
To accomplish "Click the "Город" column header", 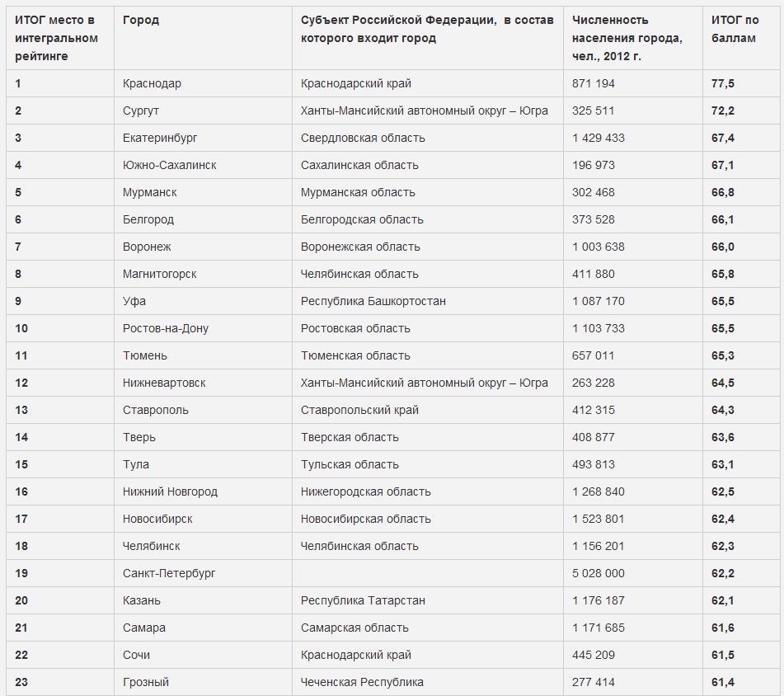I will click(141, 20).
